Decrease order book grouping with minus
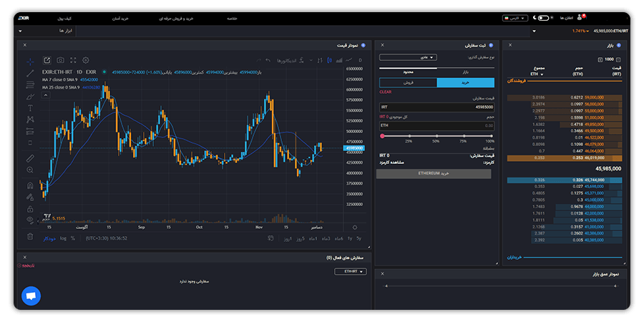Image resolution: width=644 pixels, height=322 pixels. click(x=618, y=59)
